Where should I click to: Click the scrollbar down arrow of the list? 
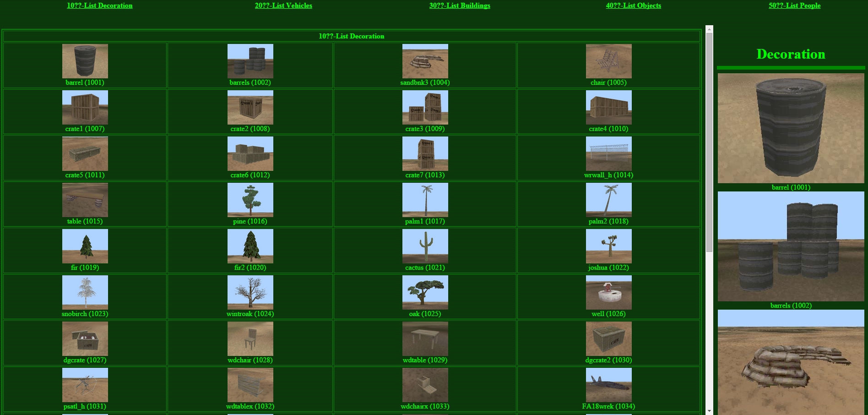[709, 411]
